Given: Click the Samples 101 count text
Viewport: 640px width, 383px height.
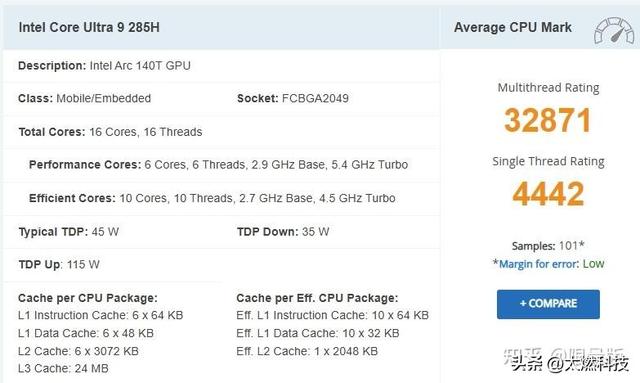Looking at the screenshot, I should (548, 246).
